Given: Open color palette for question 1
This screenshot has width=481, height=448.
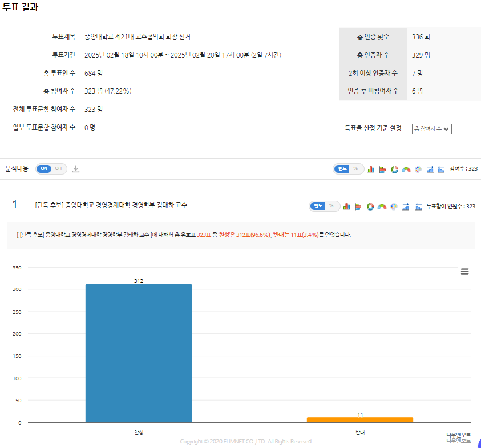Looking at the screenshot, I should 394,206.
